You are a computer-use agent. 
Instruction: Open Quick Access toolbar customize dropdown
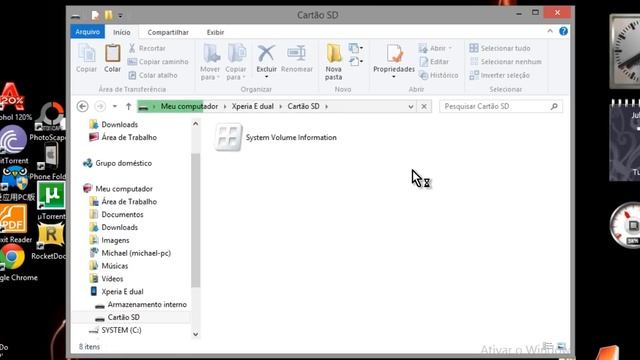[x=120, y=16]
